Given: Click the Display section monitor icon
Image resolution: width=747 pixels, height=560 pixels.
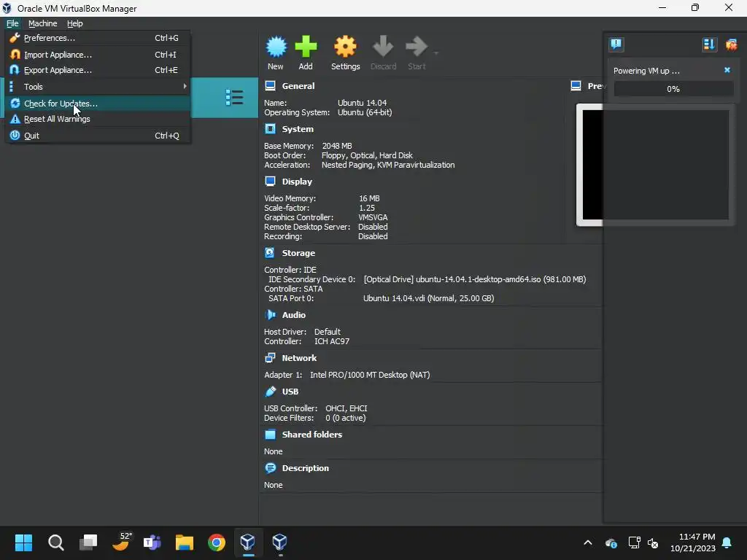Looking at the screenshot, I should pos(270,181).
